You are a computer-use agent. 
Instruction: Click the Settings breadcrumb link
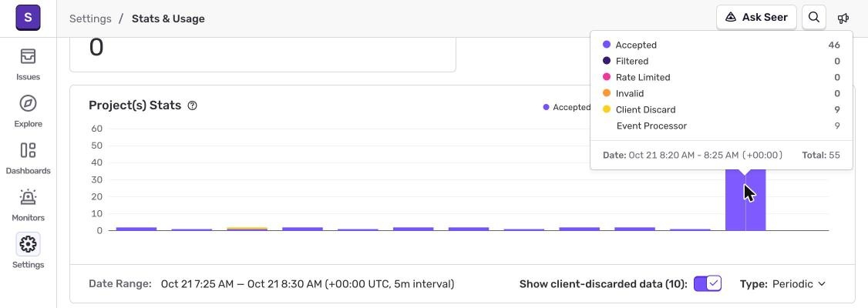(x=90, y=18)
